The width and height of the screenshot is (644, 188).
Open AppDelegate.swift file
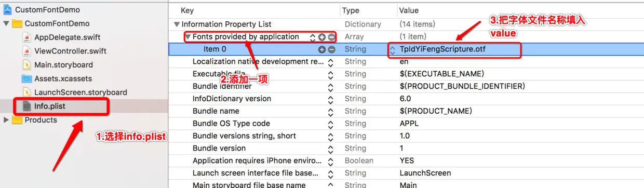point(67,37)
